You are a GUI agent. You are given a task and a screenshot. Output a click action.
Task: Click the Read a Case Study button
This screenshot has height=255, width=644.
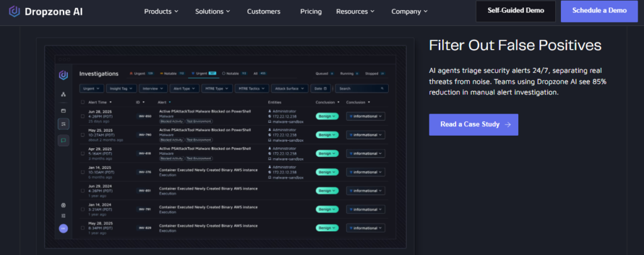(x=474, y=124)
